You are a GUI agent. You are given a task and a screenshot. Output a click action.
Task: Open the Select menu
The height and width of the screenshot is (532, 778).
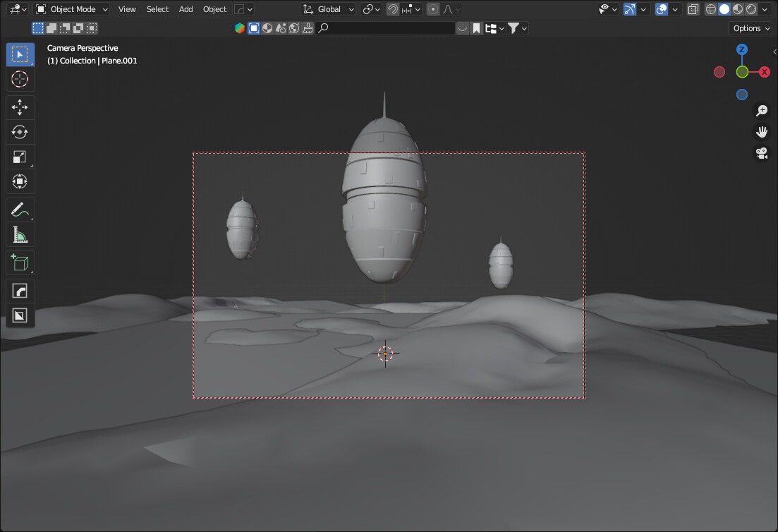click(157, 9)
